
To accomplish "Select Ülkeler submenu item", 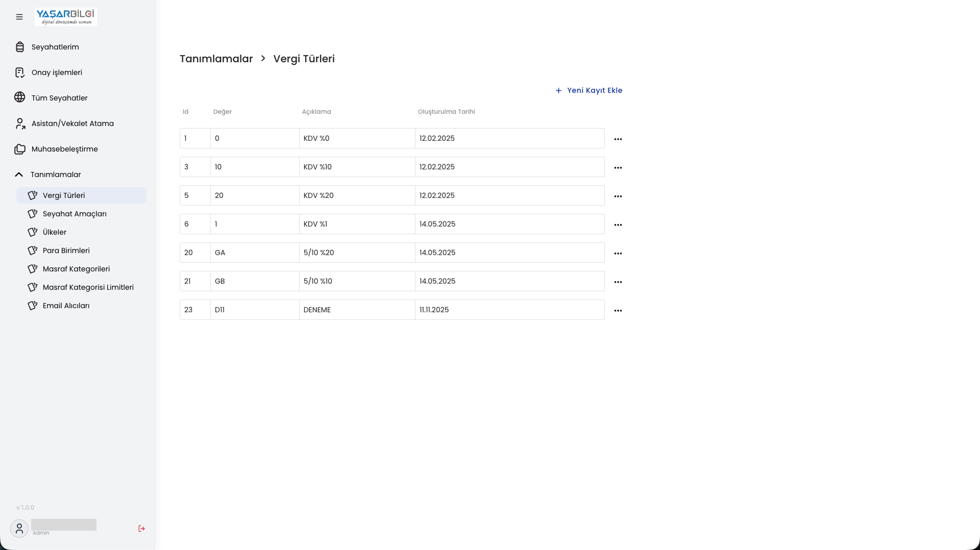I will coord(81,232).
